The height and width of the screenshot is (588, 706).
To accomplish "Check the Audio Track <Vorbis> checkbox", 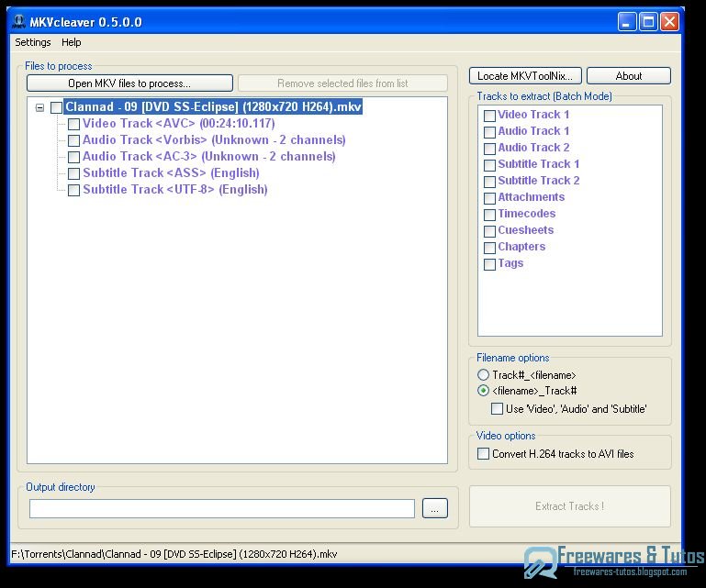I will [x=73, y=141].
